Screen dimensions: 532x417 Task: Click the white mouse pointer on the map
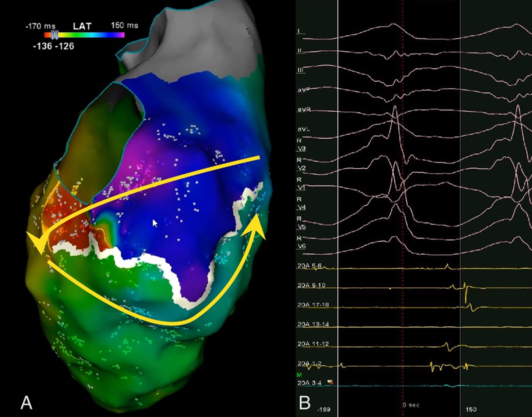click(155, 223)
